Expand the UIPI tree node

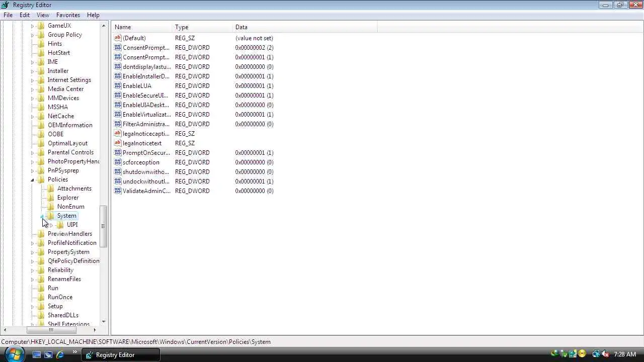coord(51,225)
